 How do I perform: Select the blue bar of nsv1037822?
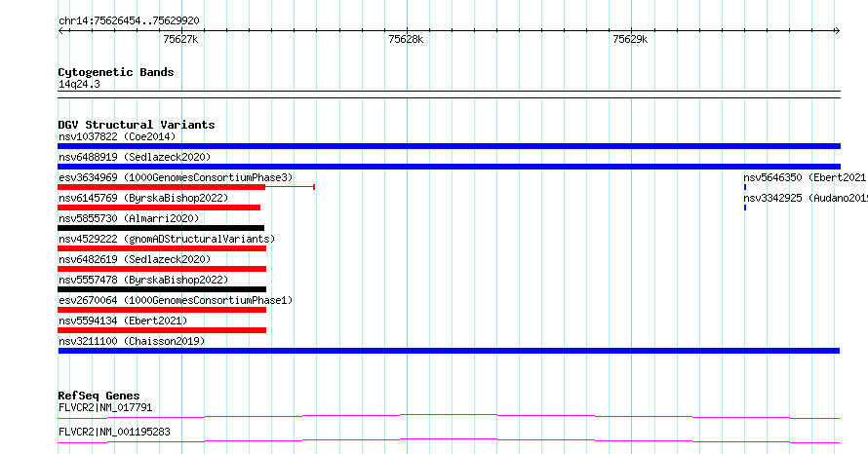449,146
